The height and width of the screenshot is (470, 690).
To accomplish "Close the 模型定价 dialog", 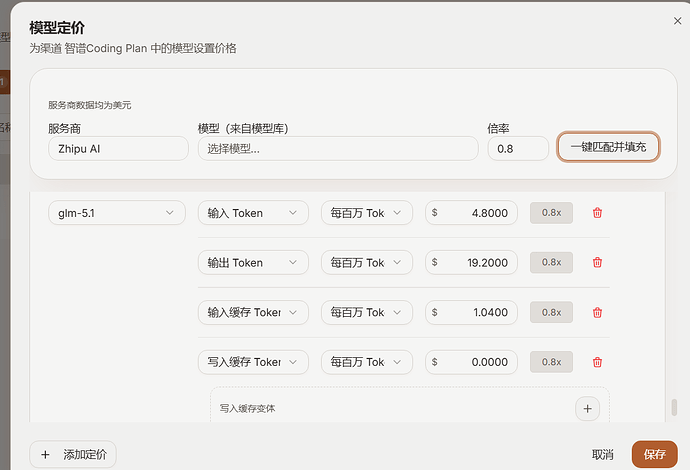I will [677, 21].
